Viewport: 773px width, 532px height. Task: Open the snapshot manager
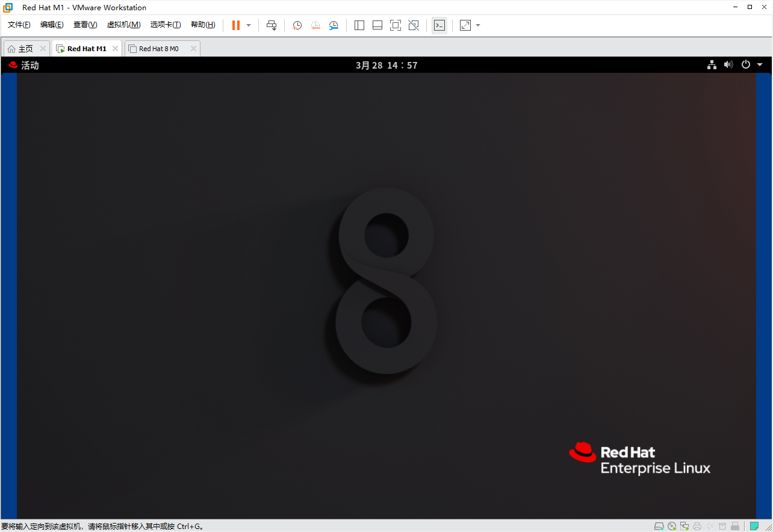click(x=334, y=25)
